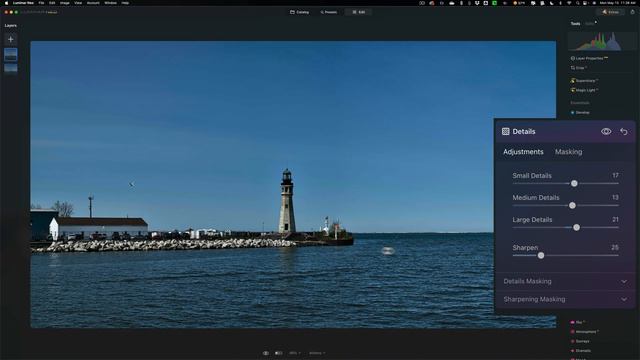640x360 pixels.
Task: Click the Layers panel heading
Action: [x=11, y=25]
